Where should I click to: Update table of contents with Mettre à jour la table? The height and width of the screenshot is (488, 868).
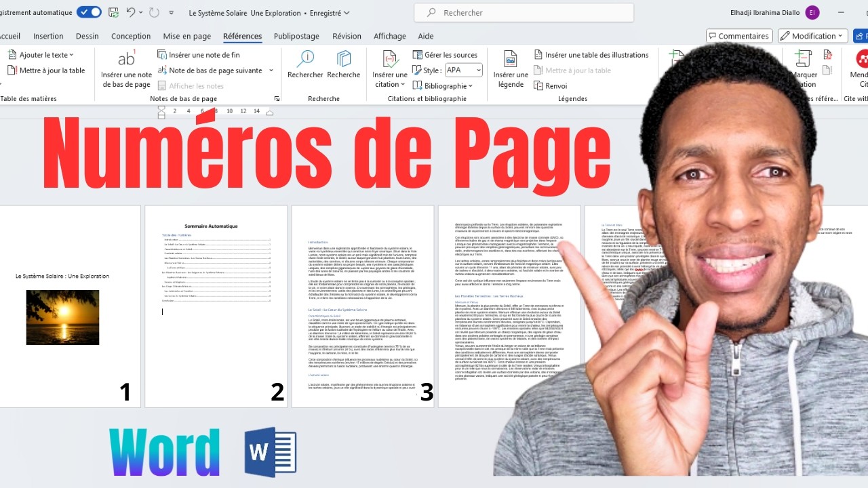[x=46, y=70]
